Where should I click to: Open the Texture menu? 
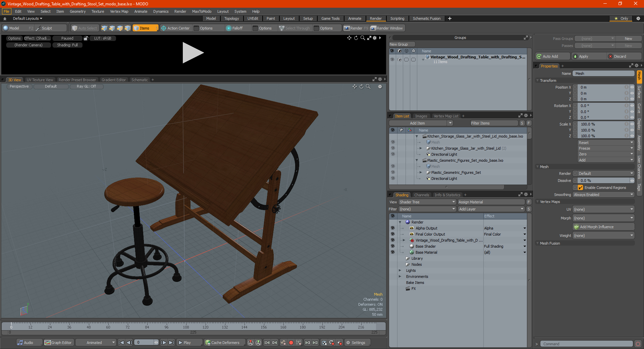click(x=98, y=11)
